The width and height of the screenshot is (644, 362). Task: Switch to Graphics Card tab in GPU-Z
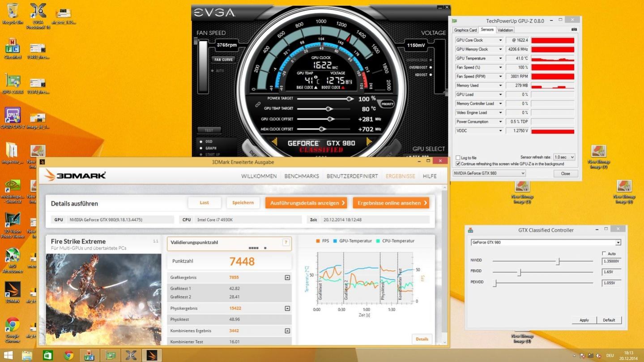(465, 30)
